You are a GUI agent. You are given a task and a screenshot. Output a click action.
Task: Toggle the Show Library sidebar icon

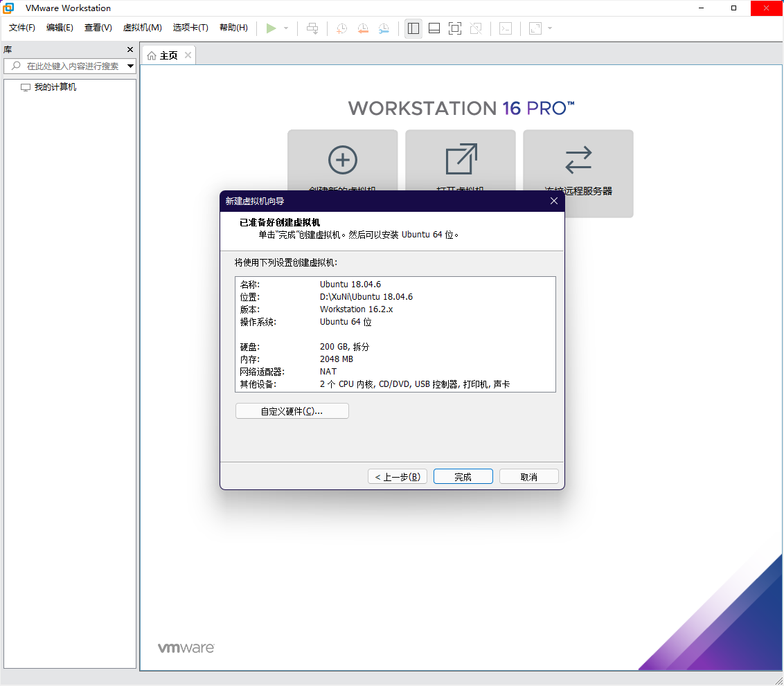(x=413, y=28)
